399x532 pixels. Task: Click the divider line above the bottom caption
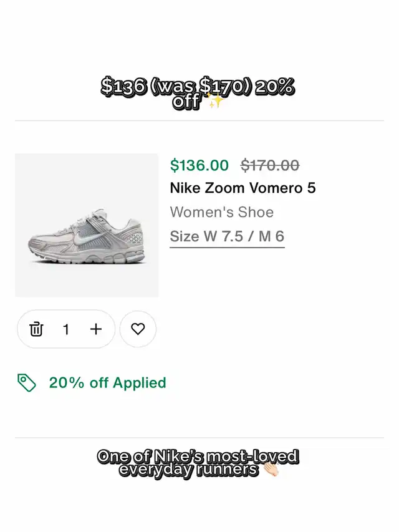[x=199, y=438]
